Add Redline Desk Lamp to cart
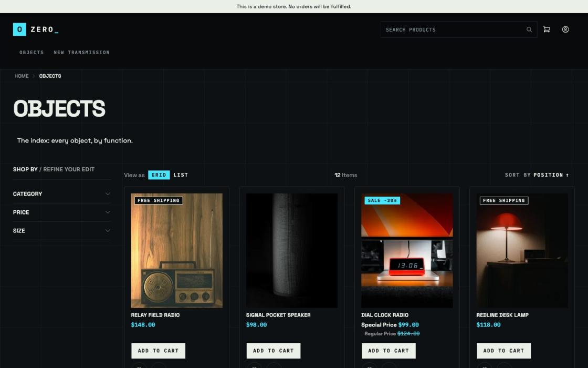588x368 pixels. click(503, 351)
